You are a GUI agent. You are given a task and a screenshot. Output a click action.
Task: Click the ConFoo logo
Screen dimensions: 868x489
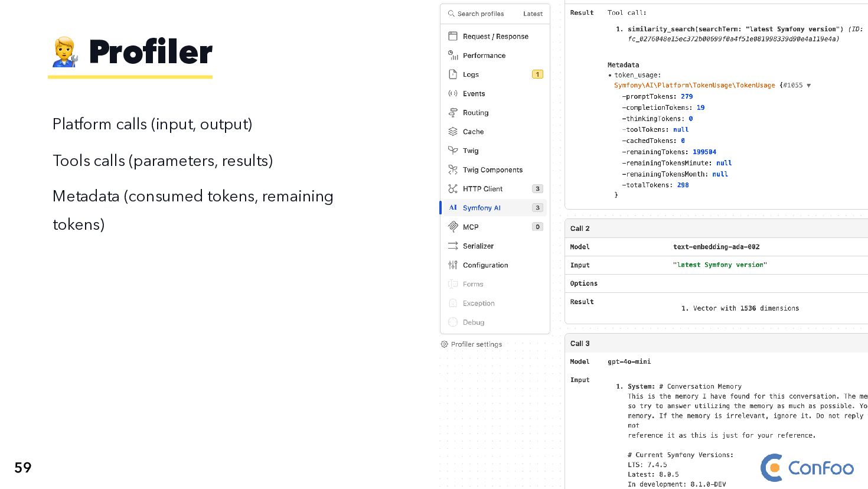click(807, 468)
